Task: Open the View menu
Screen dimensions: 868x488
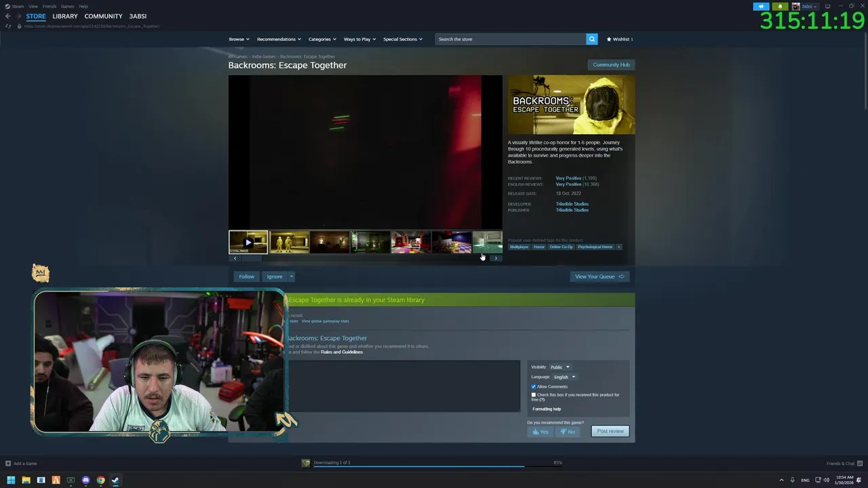Action: click(33, 6)
